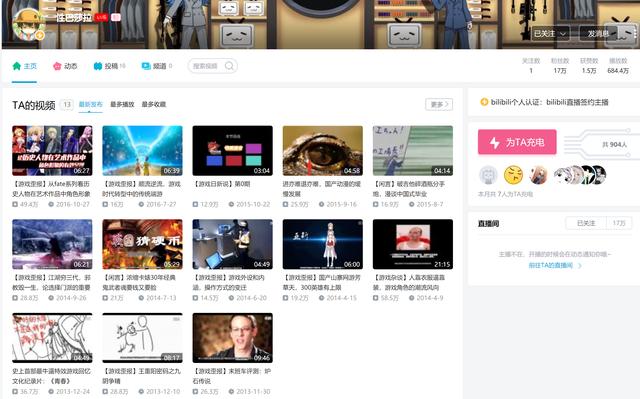Screen dimensions: 640x399
Task: Click the pink membership badge beside LV6
Action: tap(116, 18)
